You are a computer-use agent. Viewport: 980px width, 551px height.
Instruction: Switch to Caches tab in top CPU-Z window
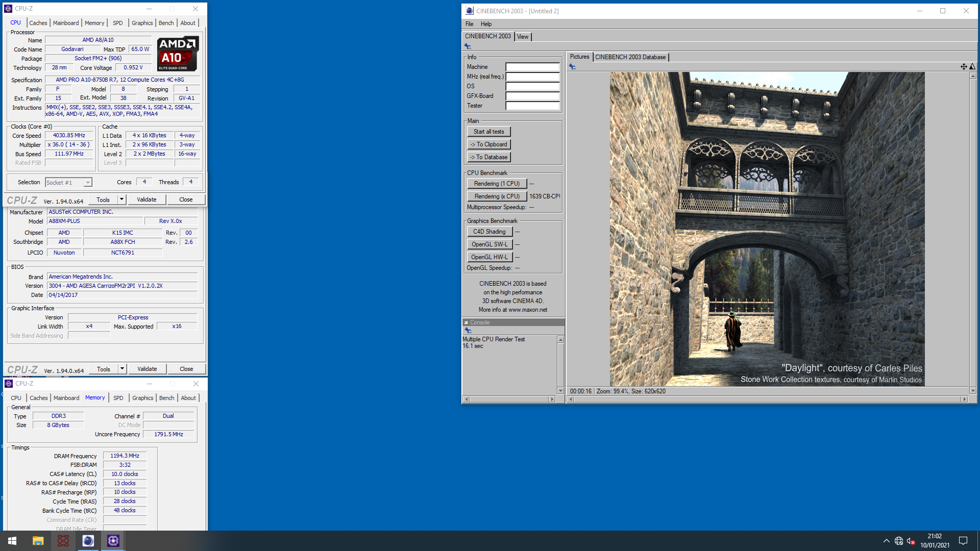[38, 23]
